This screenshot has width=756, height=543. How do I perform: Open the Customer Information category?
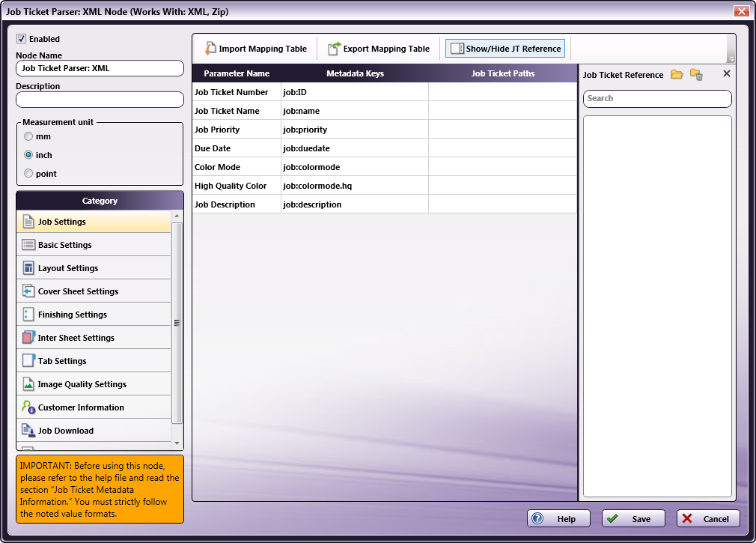(x=94, y=407)
